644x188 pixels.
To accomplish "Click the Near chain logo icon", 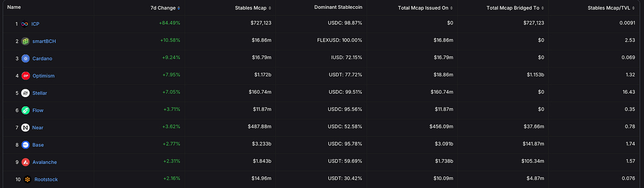I will coord(26,128).
